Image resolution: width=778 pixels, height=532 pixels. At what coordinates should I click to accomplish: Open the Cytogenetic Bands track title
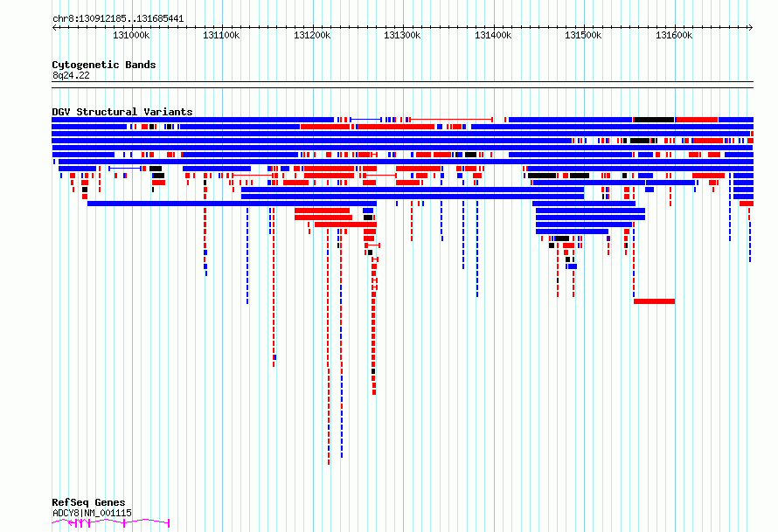(x=104, y=65)
